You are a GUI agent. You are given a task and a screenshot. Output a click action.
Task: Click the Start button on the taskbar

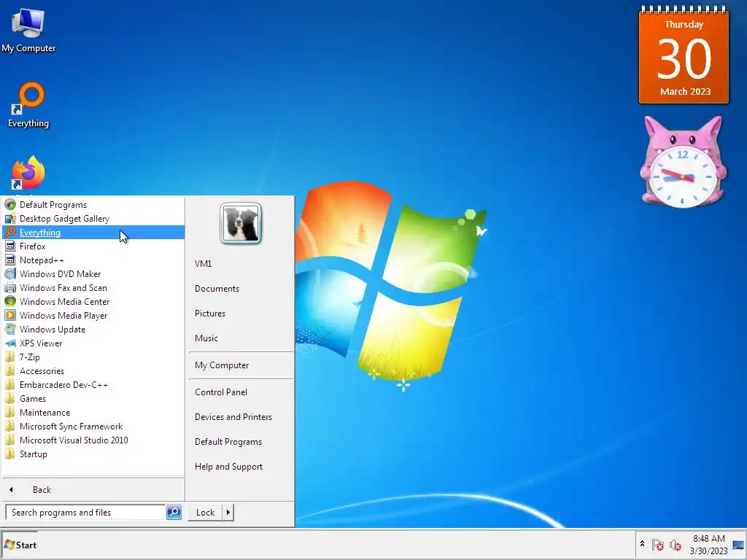pos(20,545)
